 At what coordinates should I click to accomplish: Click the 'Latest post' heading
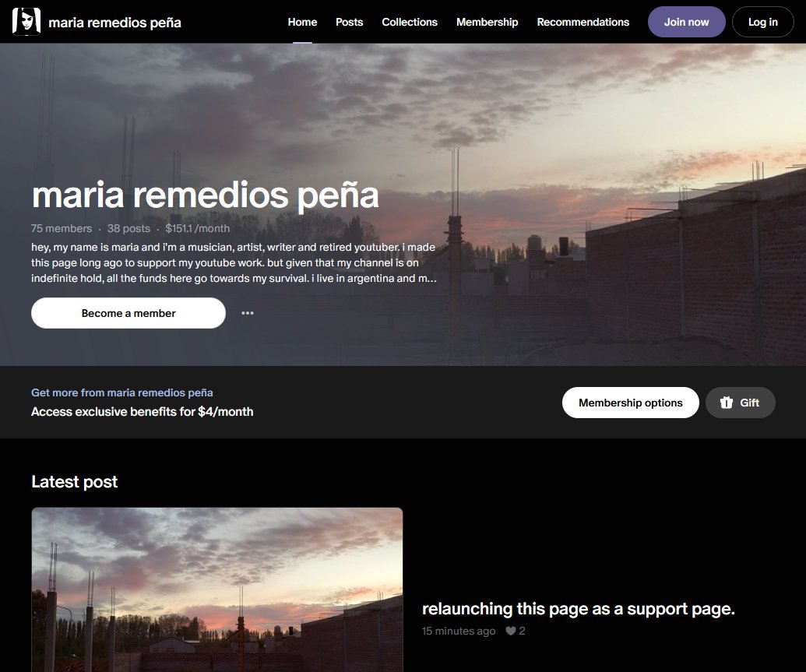pyautogui.click(x=75, y=482)
